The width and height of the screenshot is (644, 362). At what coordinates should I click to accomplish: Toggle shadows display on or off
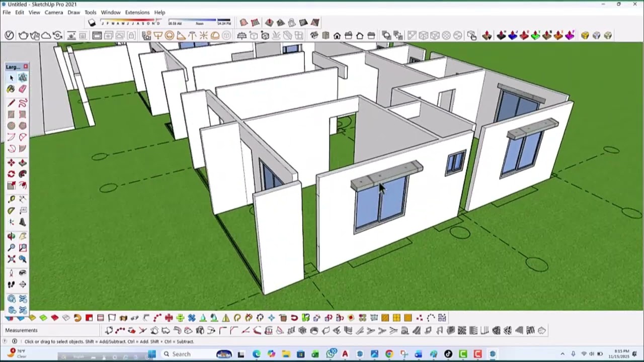92,23
